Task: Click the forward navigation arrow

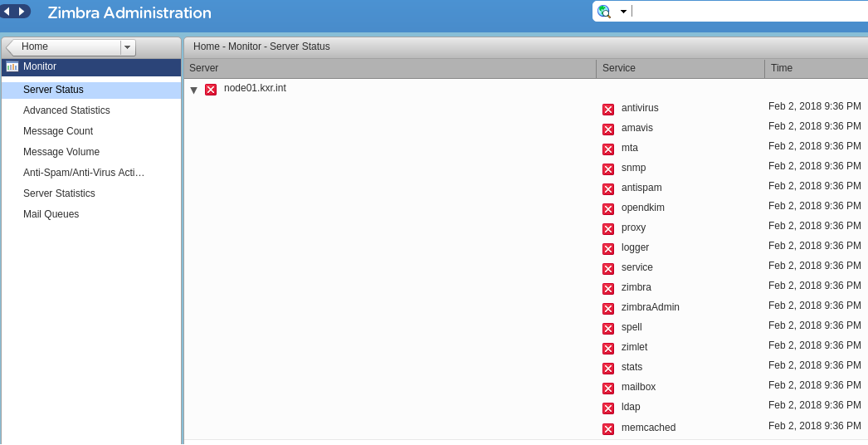Action: point(22,11)
